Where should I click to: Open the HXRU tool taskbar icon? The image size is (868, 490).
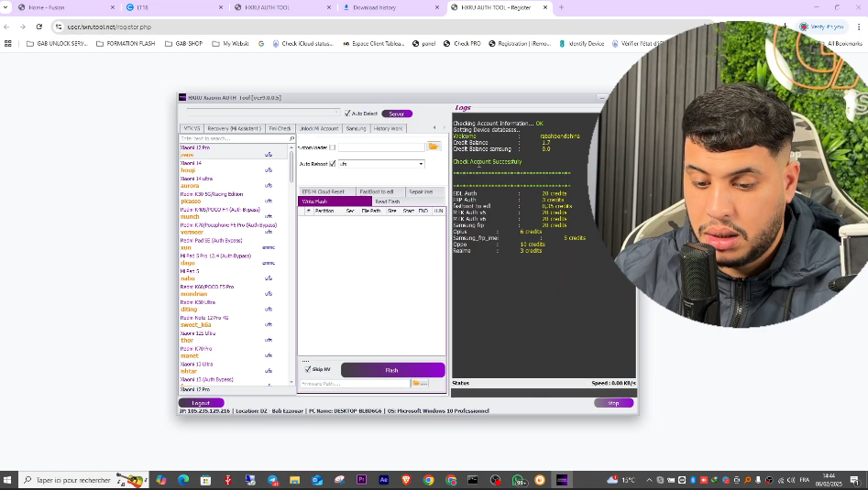562,480
